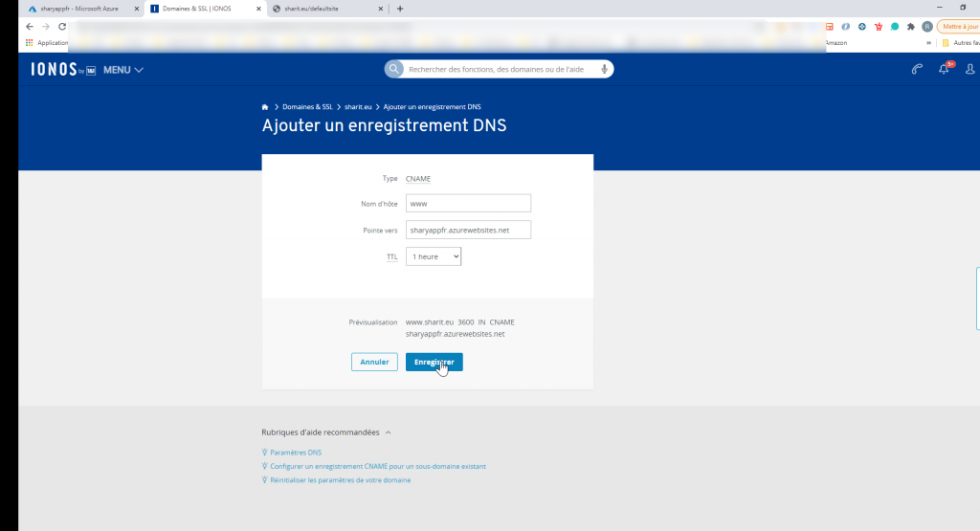This screenshot has height=531, width=980.
Task: Click the Mettre à jour button
Action: [x=959, y=26]
